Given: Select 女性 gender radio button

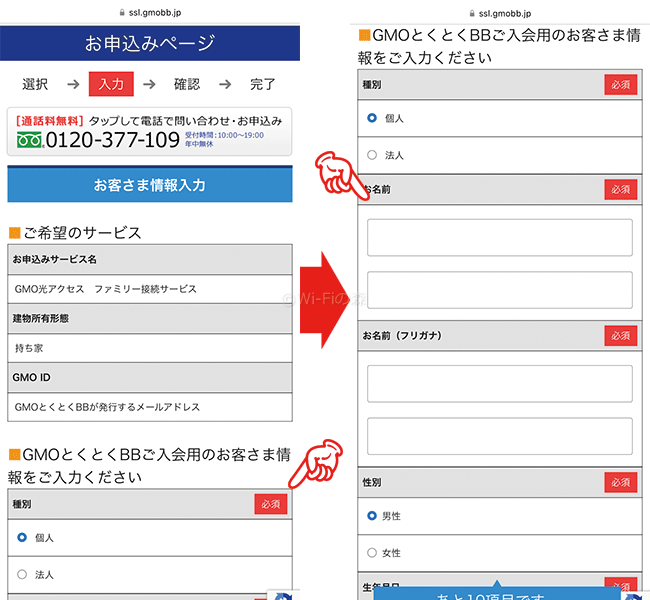Looking at the screenshot, I should pyautogui.click(x=372, y=552).
